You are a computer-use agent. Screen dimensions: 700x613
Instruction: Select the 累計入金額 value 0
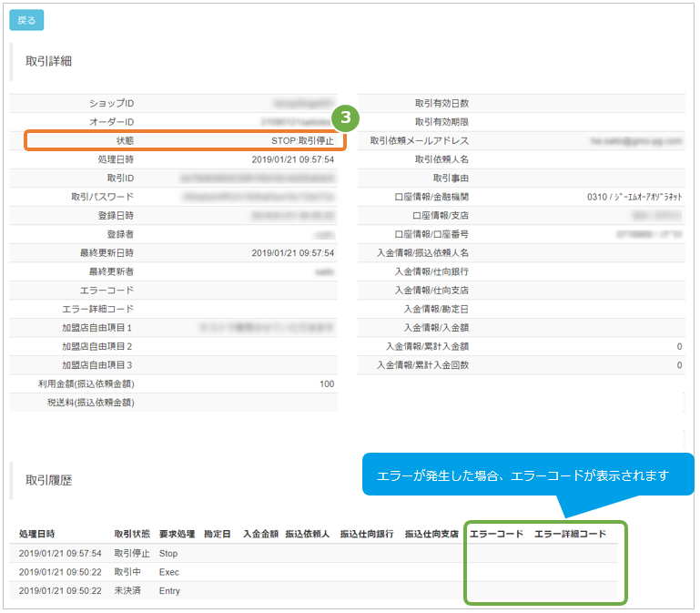679,347
